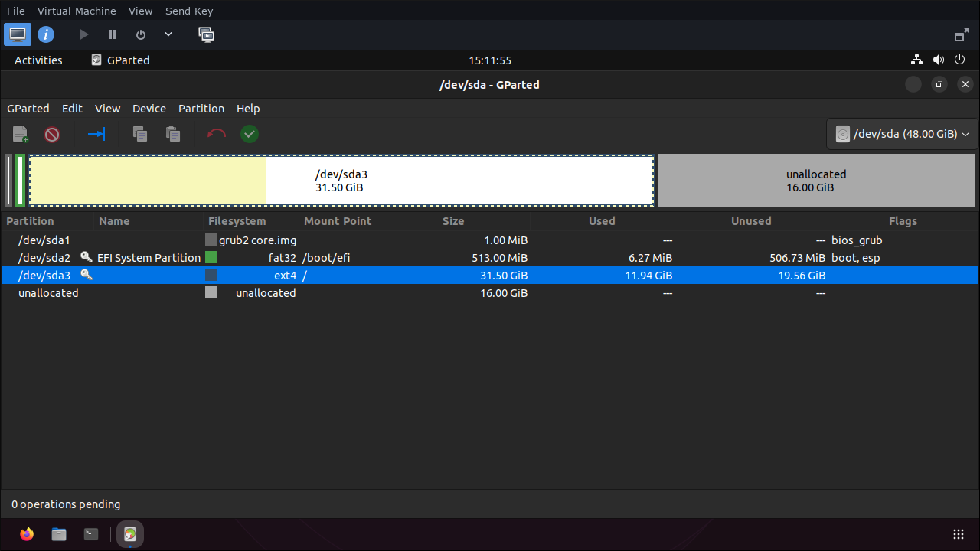
Task: Pause the virtual machine
Action: [x=113, y=34]
